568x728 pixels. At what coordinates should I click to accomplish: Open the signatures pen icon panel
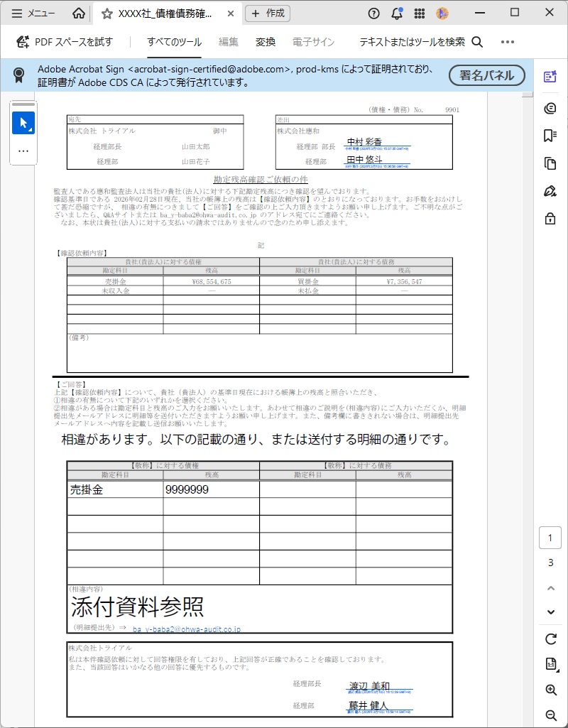pos(550,191)
